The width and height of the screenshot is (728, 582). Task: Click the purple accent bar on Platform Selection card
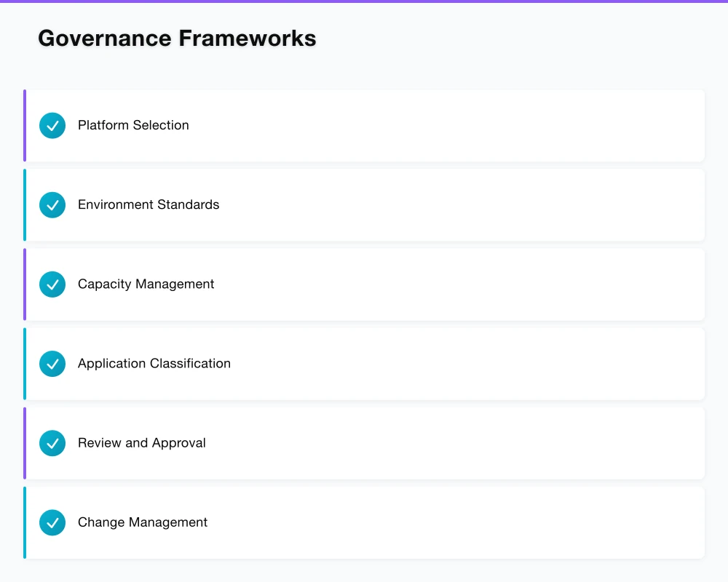click(25, 125)
